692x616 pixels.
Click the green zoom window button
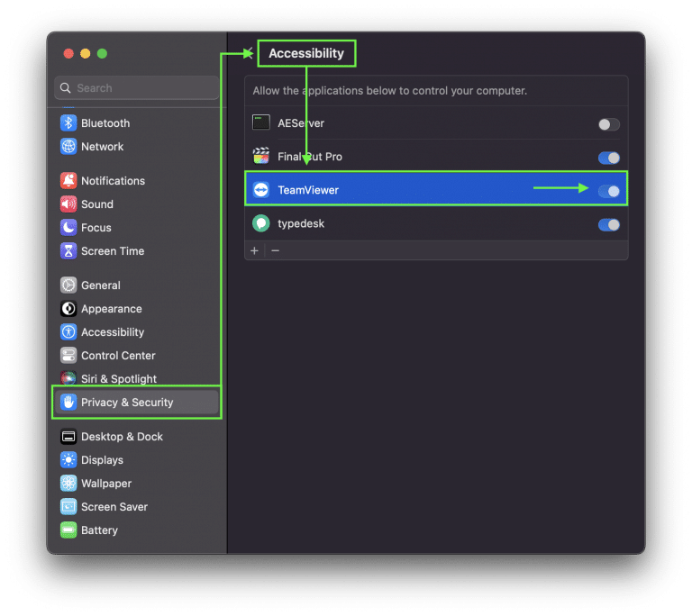pyautogui.click(x=102, y=53)
